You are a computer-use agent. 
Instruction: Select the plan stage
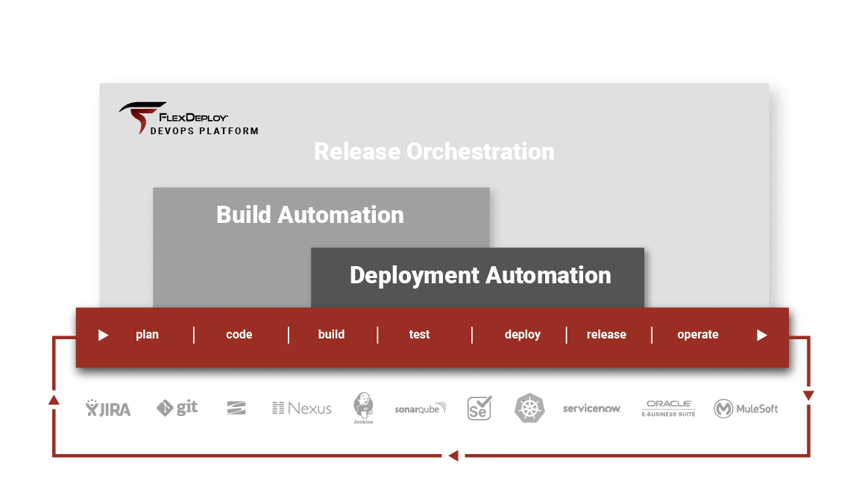[x=148, y=335]
